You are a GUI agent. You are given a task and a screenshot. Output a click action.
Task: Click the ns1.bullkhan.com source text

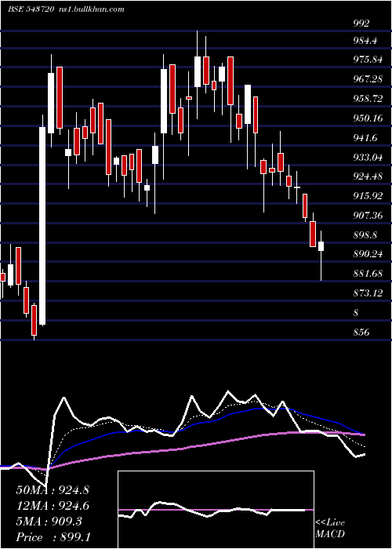(90, 9)
